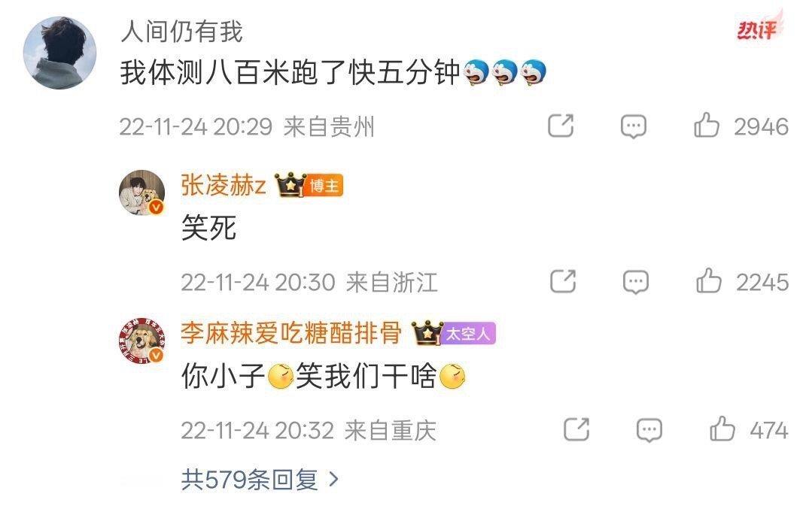Open the dog avatar of 李麻辣爱吃糖醋排骨

[x=142, y=341]
